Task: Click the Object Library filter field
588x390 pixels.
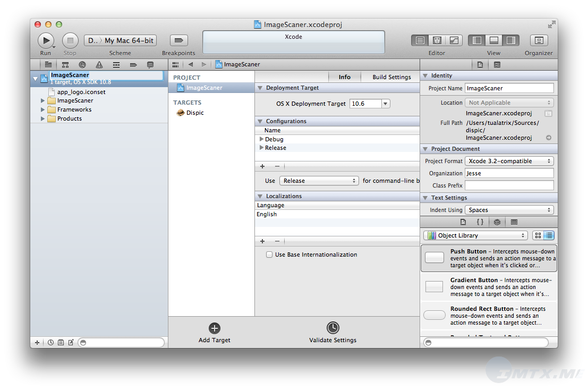Action: coord(486,342)
